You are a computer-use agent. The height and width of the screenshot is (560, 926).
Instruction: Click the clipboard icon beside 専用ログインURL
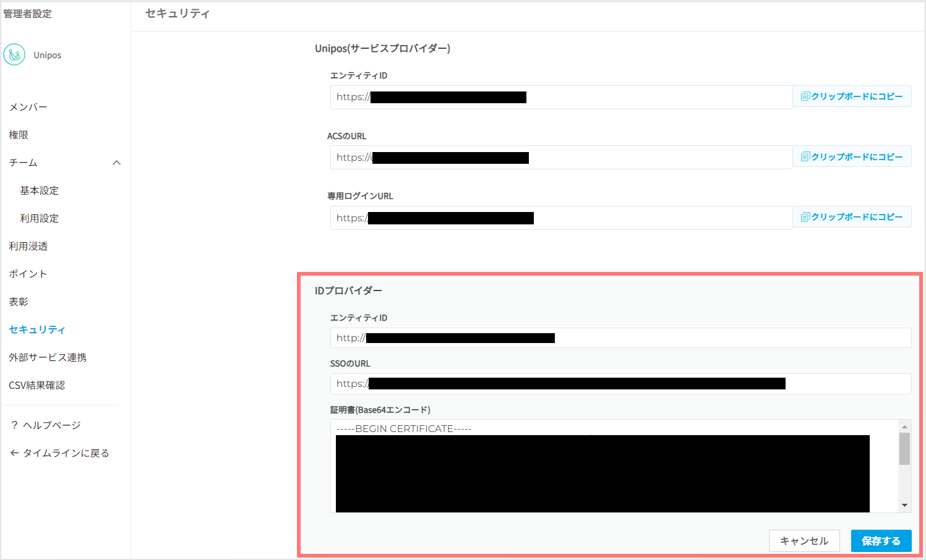[x=805, y=217]
